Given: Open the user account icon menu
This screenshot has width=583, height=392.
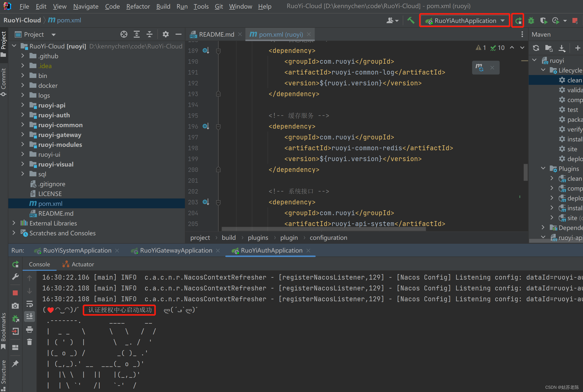Looking at the screenshot, I should pyautogui.click(x=392, y=20).
